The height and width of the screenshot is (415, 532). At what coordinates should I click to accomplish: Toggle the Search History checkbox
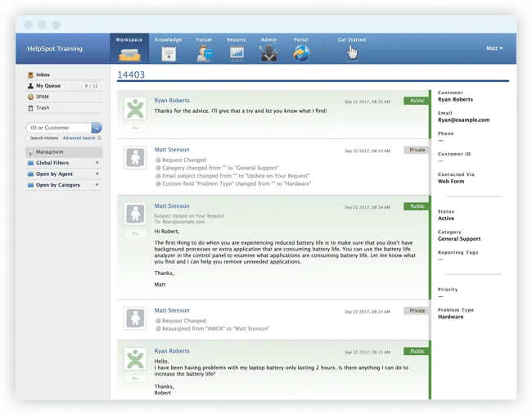point(28,138)
